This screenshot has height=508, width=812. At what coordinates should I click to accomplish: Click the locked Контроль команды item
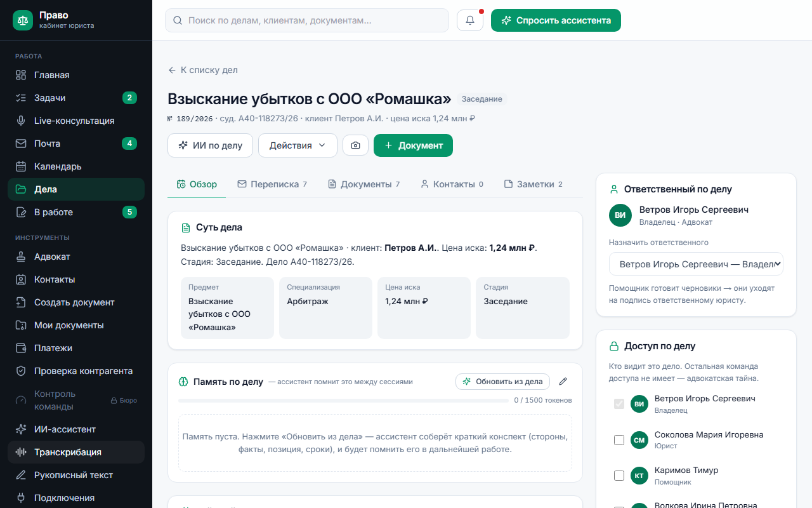[76, 400]
